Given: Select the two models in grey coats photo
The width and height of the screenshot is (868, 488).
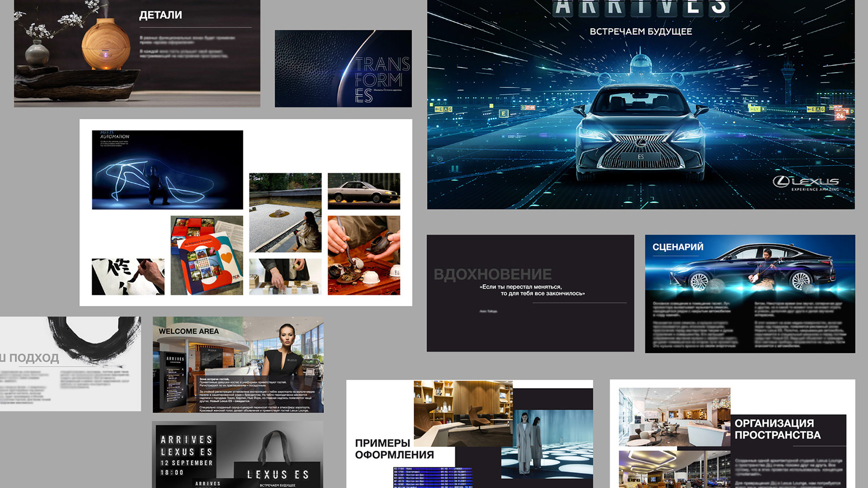Looking at the screenshot, I should pos(547,444).
